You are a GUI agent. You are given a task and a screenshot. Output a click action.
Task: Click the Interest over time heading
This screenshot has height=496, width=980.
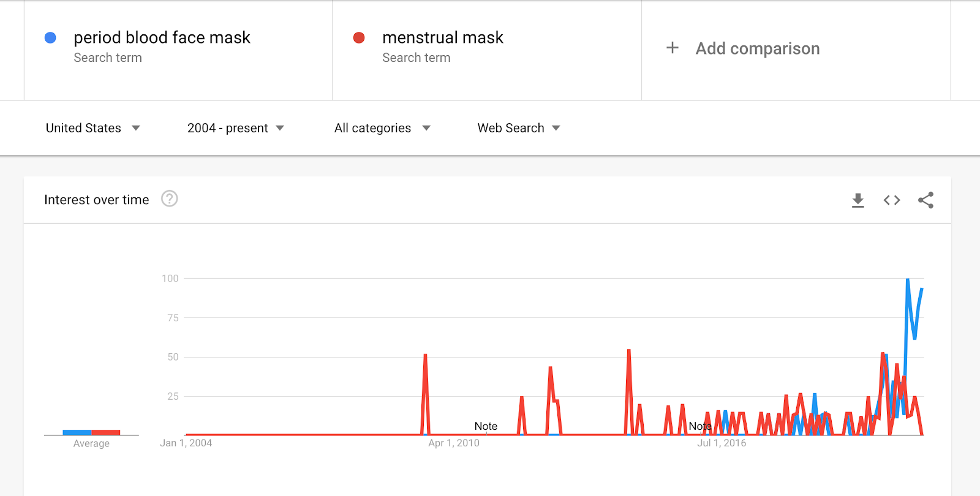pyautogui.click(x=96, y=199)
